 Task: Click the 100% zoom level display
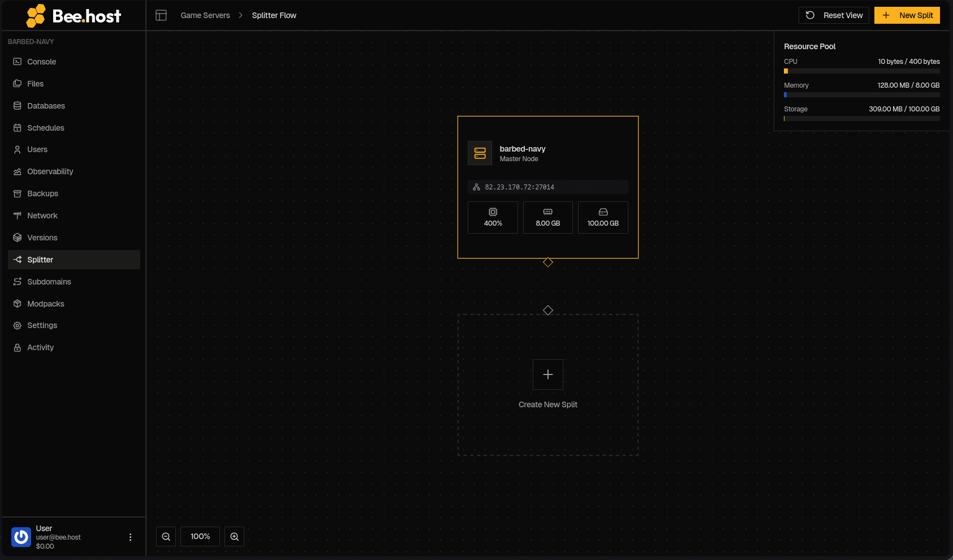click(200, 537)
